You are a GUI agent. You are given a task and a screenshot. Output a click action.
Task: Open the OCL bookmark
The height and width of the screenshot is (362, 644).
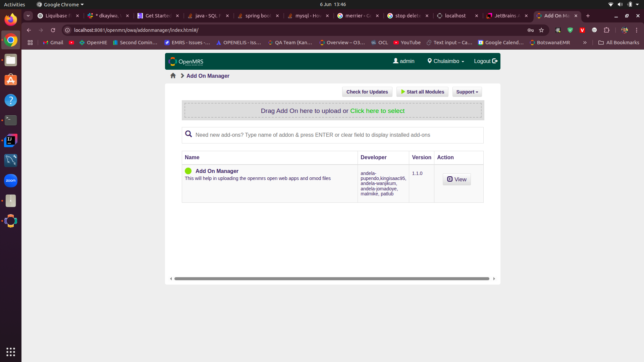click(x=379, y=43)
